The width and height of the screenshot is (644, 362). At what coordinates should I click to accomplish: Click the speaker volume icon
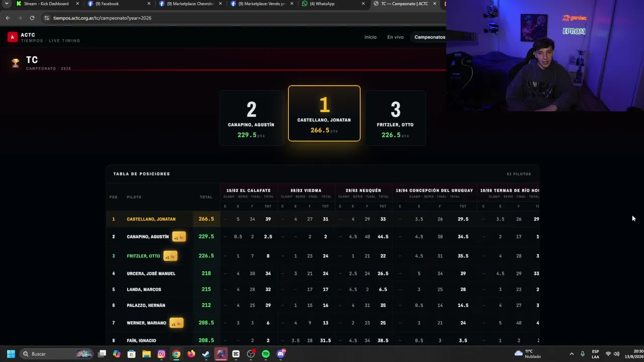pyautogui.click(x=616, y=354)
